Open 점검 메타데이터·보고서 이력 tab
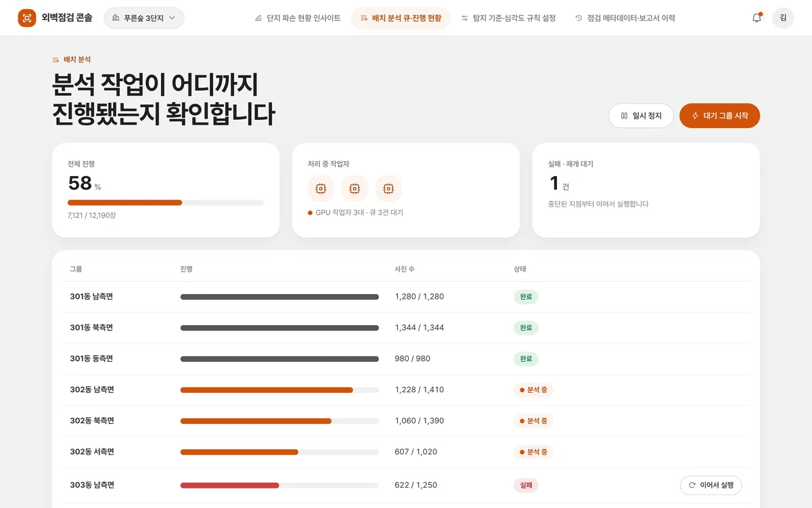The width and height of the screenshot is (812, 508). tap(625, 18)
